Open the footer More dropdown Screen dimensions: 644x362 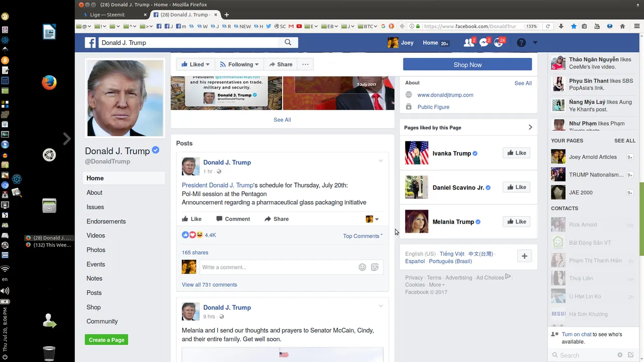click(437, 285)
